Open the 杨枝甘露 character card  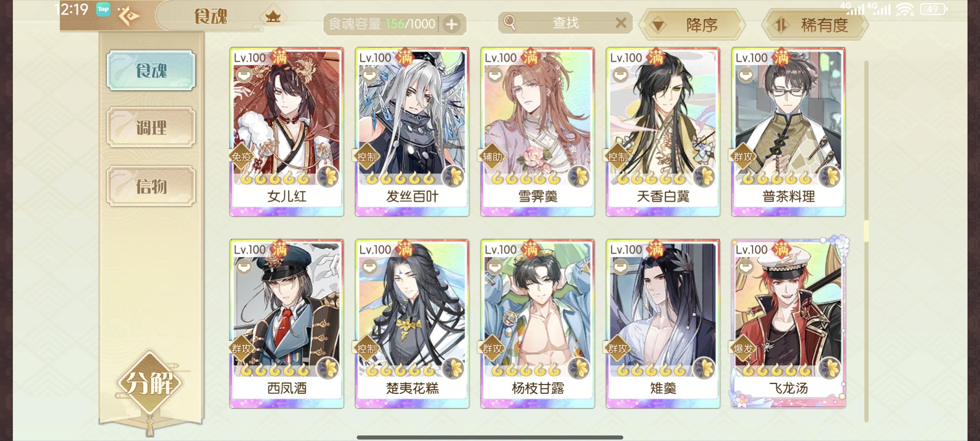pos(537,324)
